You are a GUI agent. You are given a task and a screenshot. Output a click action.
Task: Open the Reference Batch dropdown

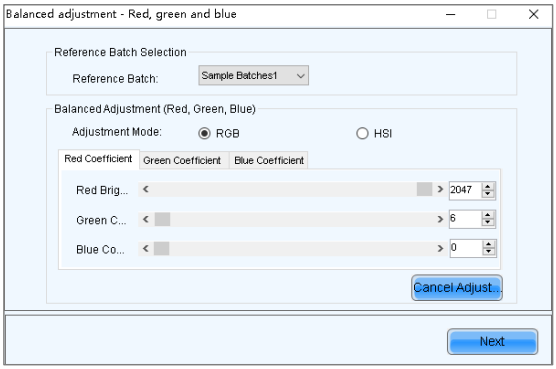click(x=254, y=75)
